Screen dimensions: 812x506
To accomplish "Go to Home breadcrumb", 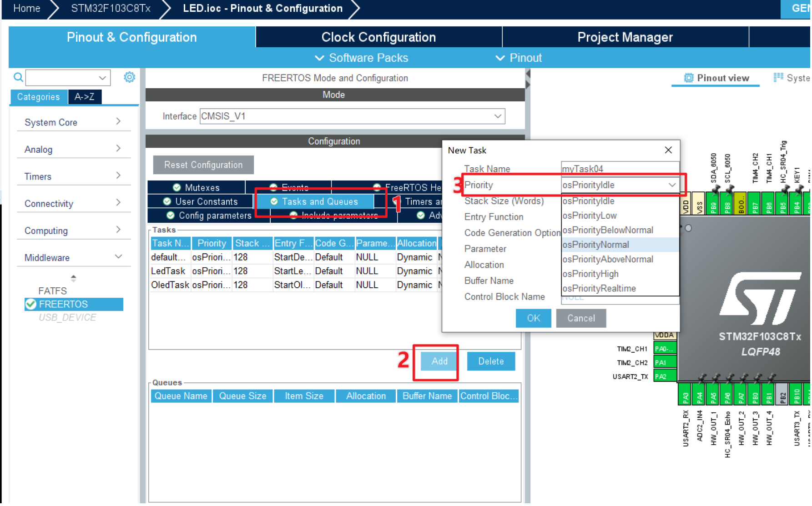I will point(27,8).
